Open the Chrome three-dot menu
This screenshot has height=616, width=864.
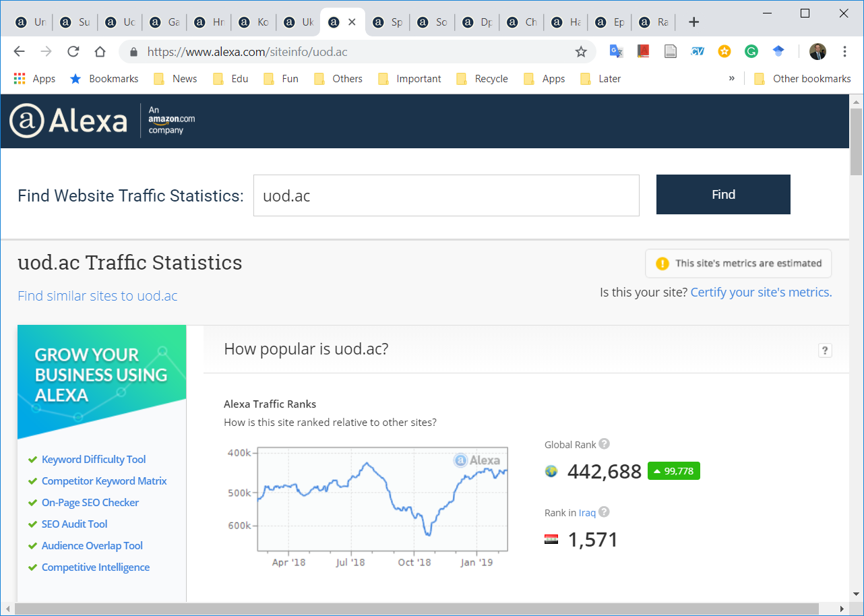(x=844, y=52)
